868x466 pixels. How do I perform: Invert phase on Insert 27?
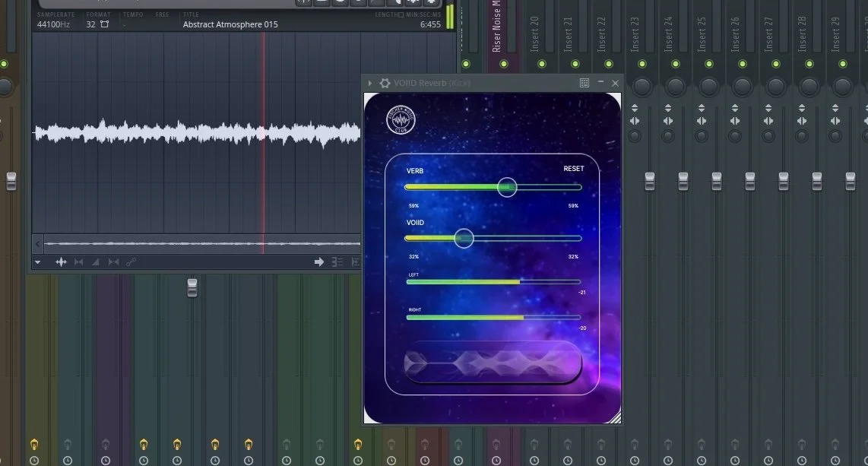[768, 108]
